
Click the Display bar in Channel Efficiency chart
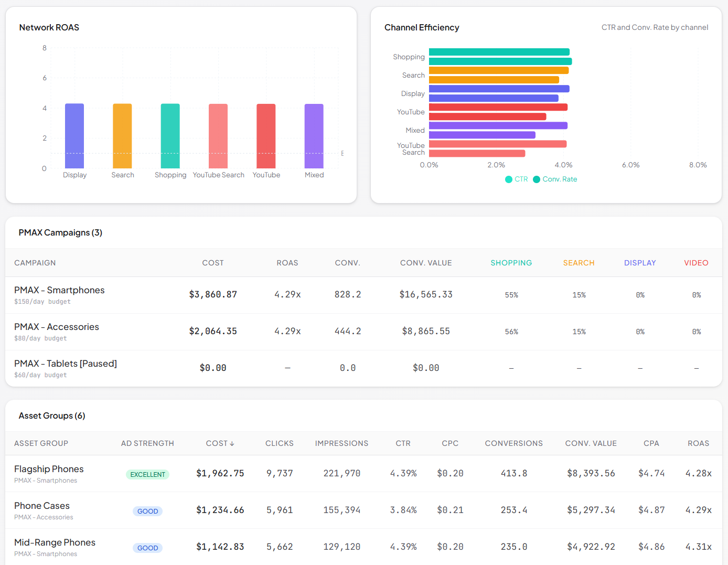[x=498, y=88]
